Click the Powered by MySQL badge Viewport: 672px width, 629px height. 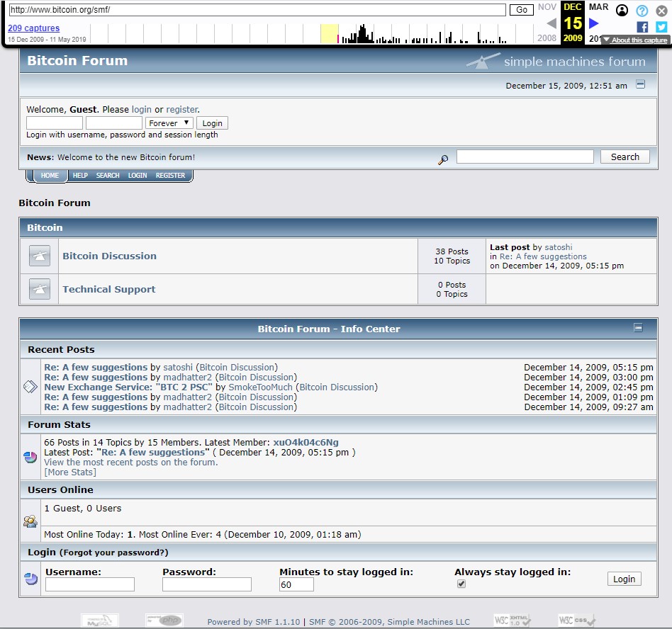tap(100, 620)
